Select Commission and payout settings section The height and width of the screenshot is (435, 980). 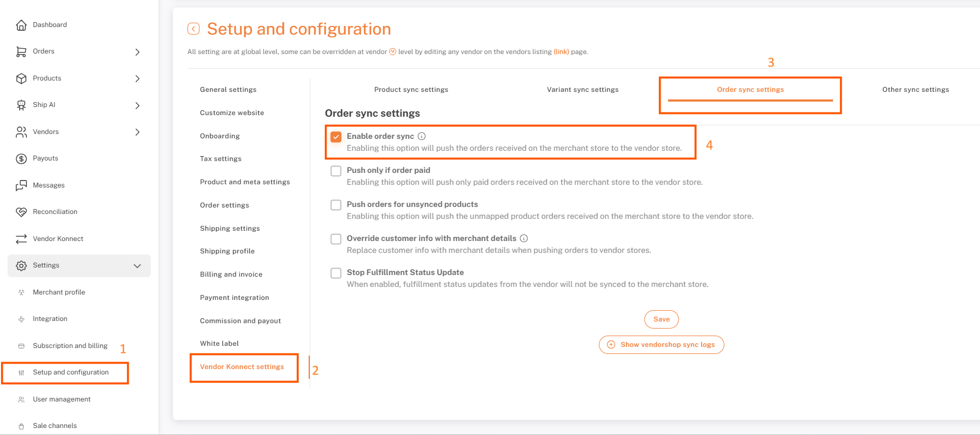(x=240, y=321)
